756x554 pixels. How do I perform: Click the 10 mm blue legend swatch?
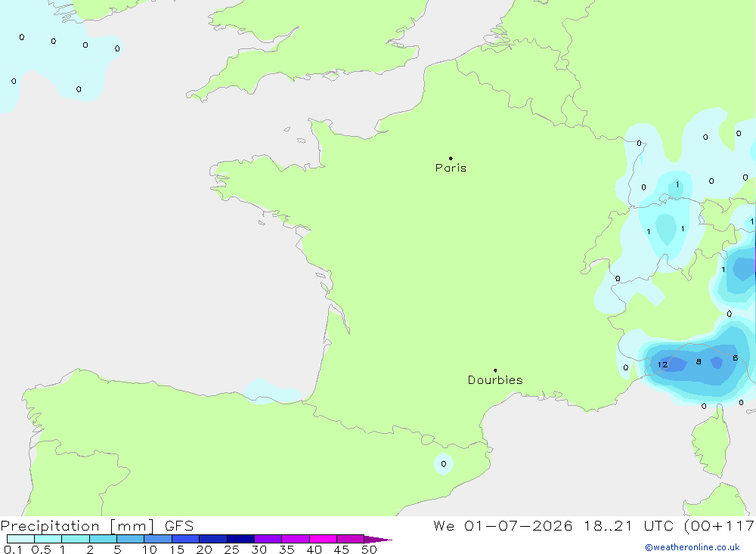(x=158, y=539)
